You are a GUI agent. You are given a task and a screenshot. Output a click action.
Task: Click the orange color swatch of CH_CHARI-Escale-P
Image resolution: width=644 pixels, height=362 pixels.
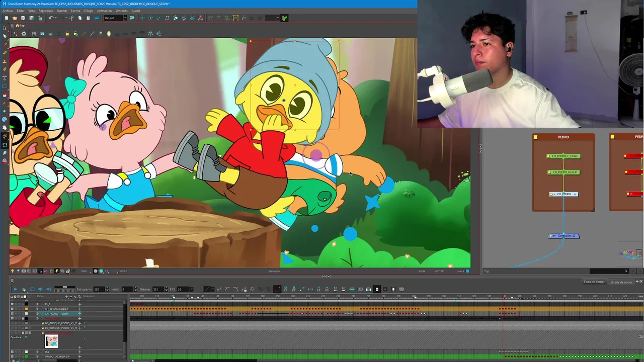tap(26, 309)
